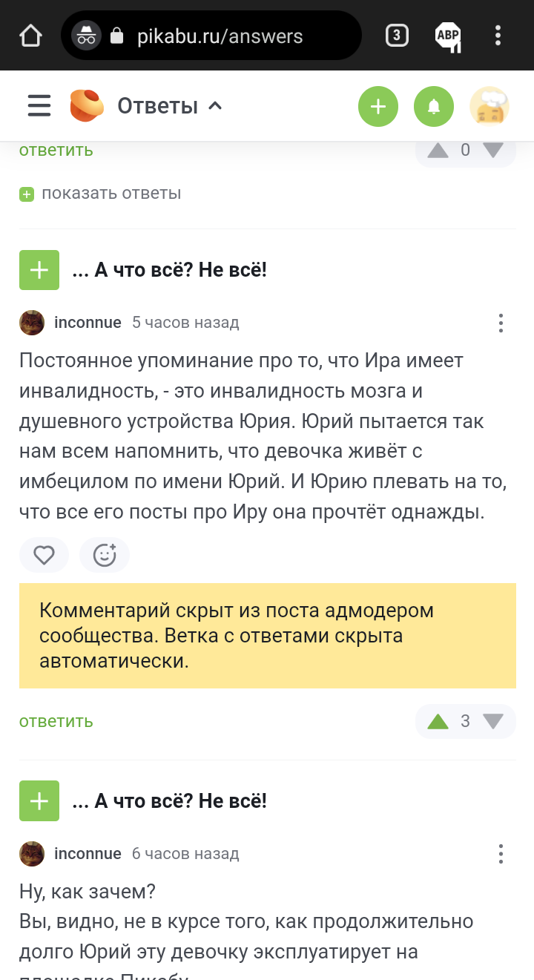Open the browser tab switcher showing 3

tap(397, 36)
